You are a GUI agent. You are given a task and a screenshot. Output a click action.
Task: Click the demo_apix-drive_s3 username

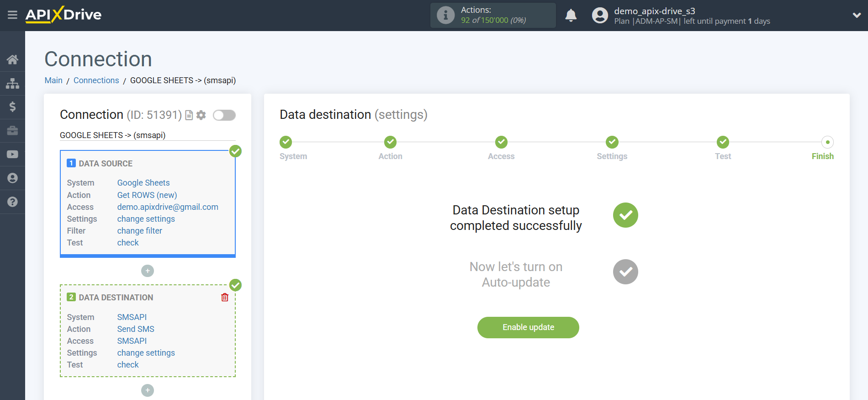[655, 11]
